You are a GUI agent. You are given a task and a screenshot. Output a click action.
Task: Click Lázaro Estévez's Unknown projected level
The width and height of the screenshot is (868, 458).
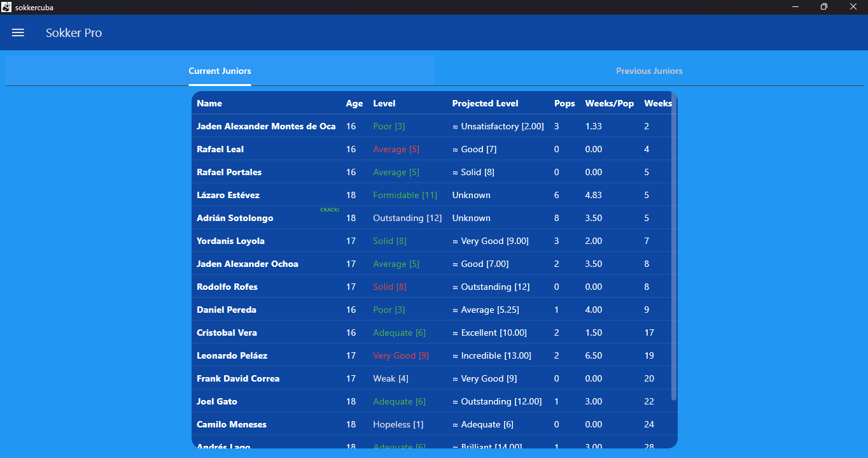coord(472,195)
